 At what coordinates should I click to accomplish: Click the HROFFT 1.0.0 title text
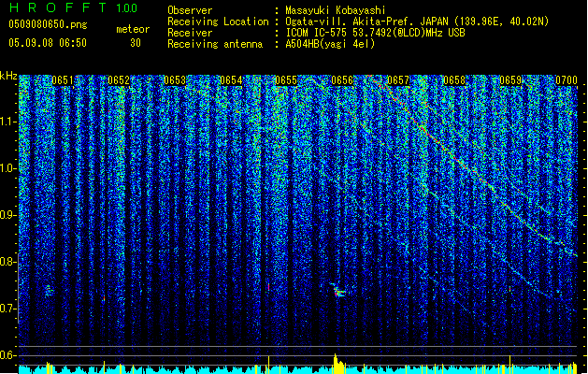pos(74,7)
